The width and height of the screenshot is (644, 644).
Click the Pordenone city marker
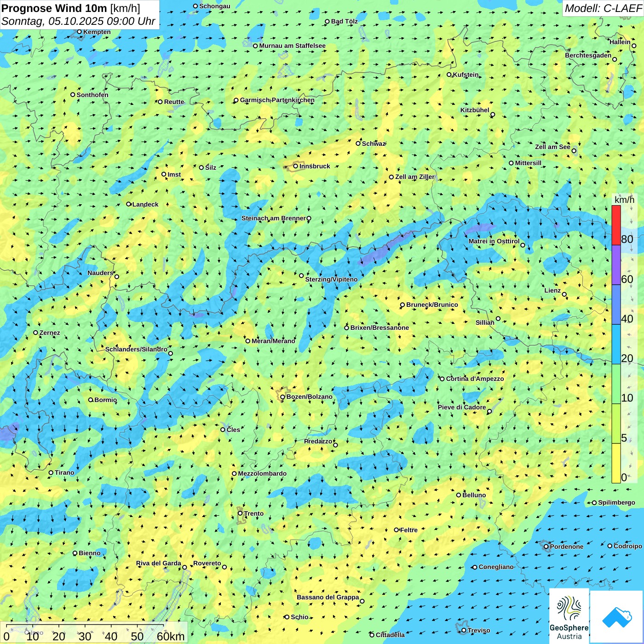coord(546,546)
